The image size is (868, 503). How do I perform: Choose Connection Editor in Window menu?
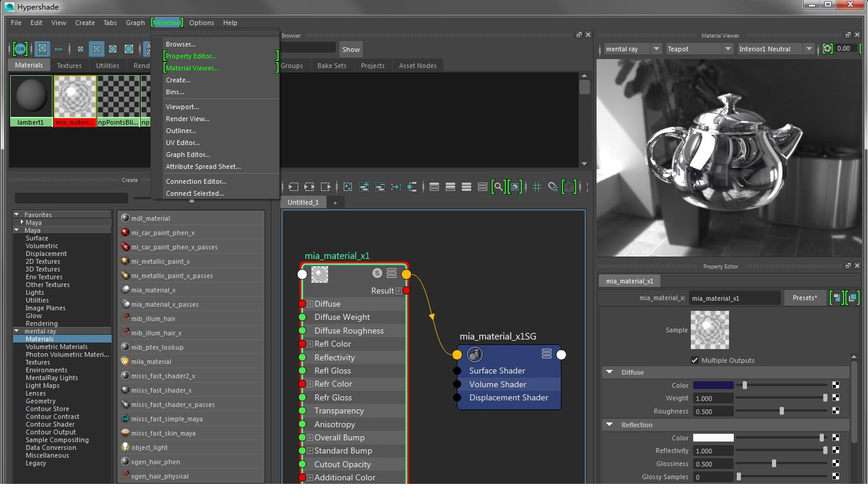coord(196,181)
